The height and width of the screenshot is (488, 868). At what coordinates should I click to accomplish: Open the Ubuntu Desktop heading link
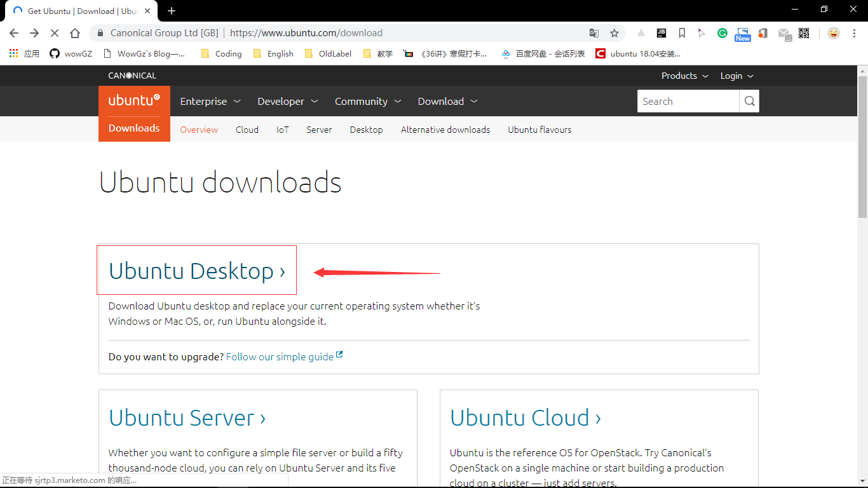pyautogui.click(x=197, y=271)
